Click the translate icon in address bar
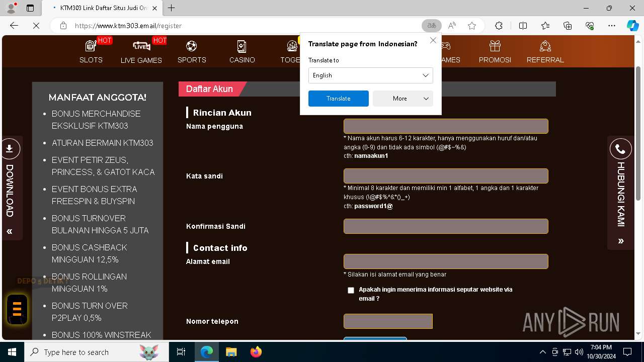Image resolution: width=644 pixels, height=362 pixels. (x=432, y=26)
